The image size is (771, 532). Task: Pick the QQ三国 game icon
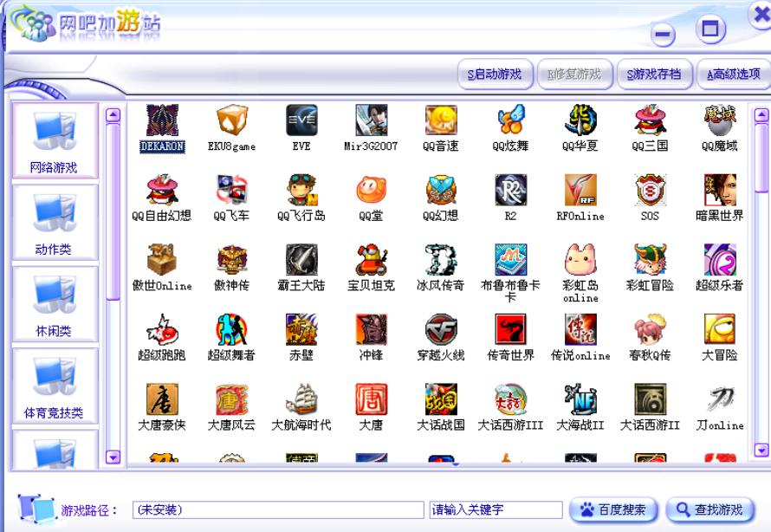tap(650, 120)
